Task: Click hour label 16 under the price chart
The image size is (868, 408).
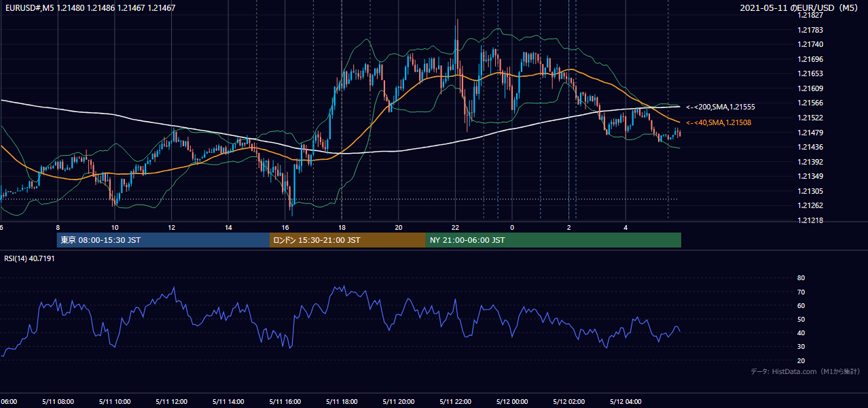Action: click(285, 227)
